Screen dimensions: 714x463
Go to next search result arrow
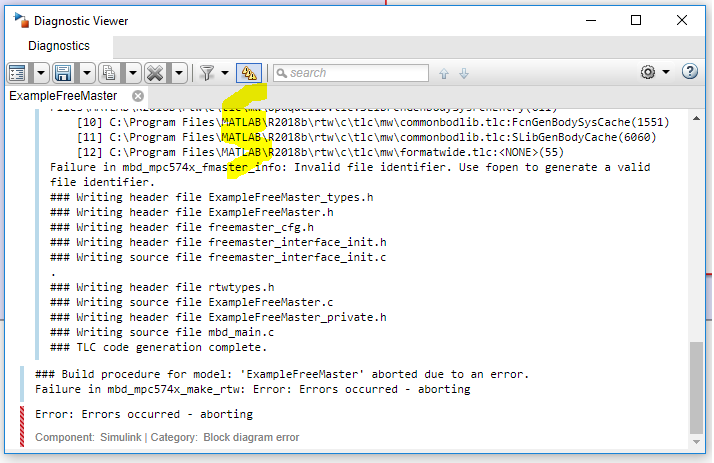pyautogui.click(x=464, y=73)
